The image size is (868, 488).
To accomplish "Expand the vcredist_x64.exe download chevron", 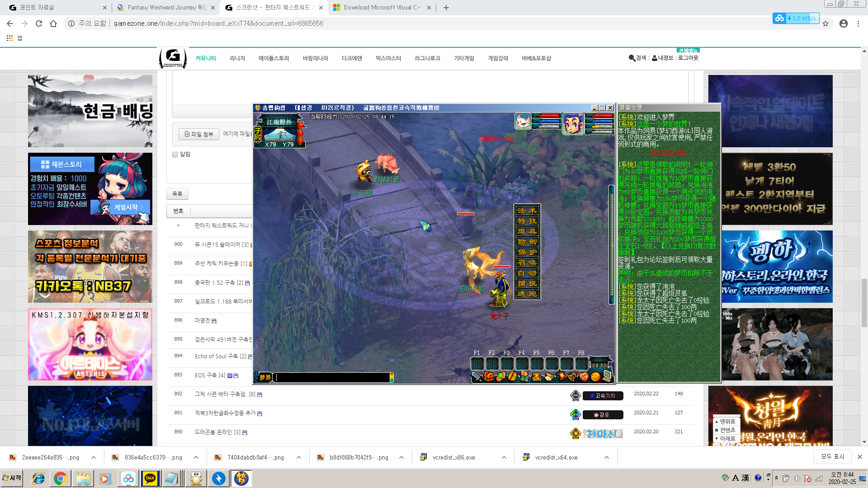I will click(606, 457).
